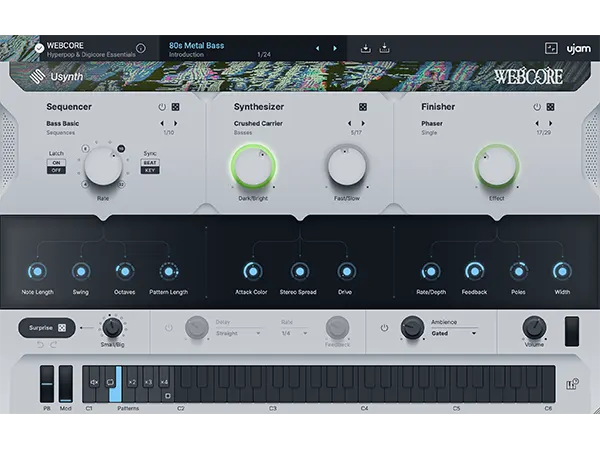This screenshot has width=600, height=450.
Task: Toggle Delay power button
Action: coord(168,328)
